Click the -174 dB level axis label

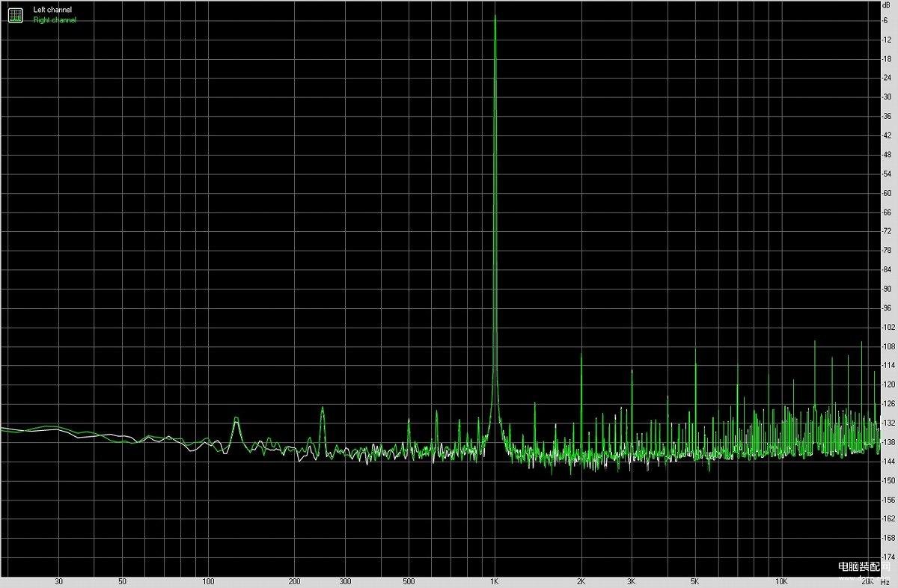click(x=886, y=557)
